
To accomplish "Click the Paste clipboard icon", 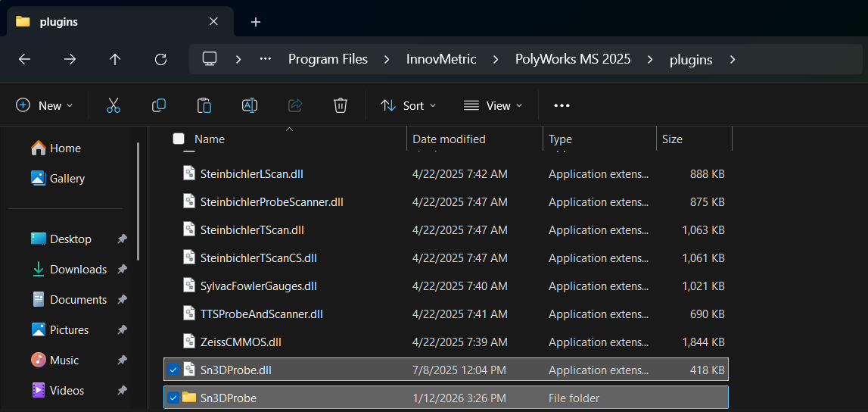I will [x=204, y=105].
